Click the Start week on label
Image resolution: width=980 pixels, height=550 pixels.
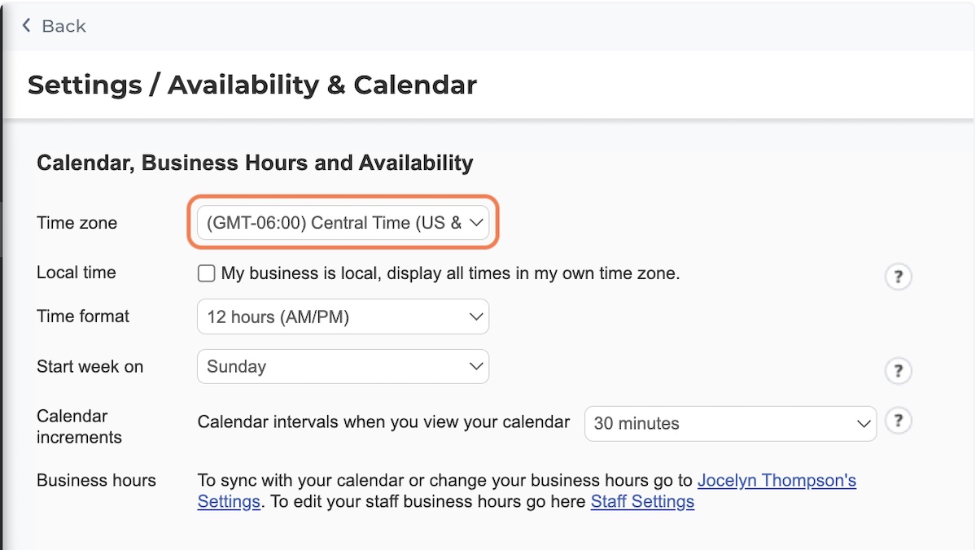(90, 367)
